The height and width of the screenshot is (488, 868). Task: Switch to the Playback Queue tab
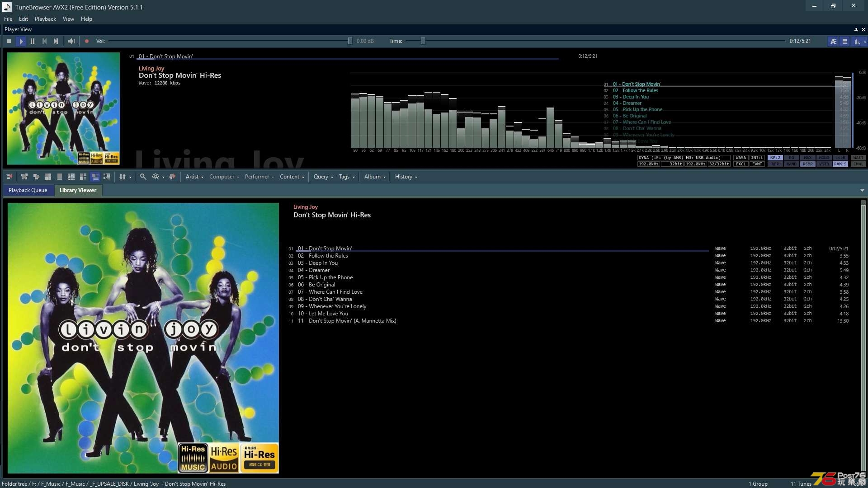coord(28,190)
